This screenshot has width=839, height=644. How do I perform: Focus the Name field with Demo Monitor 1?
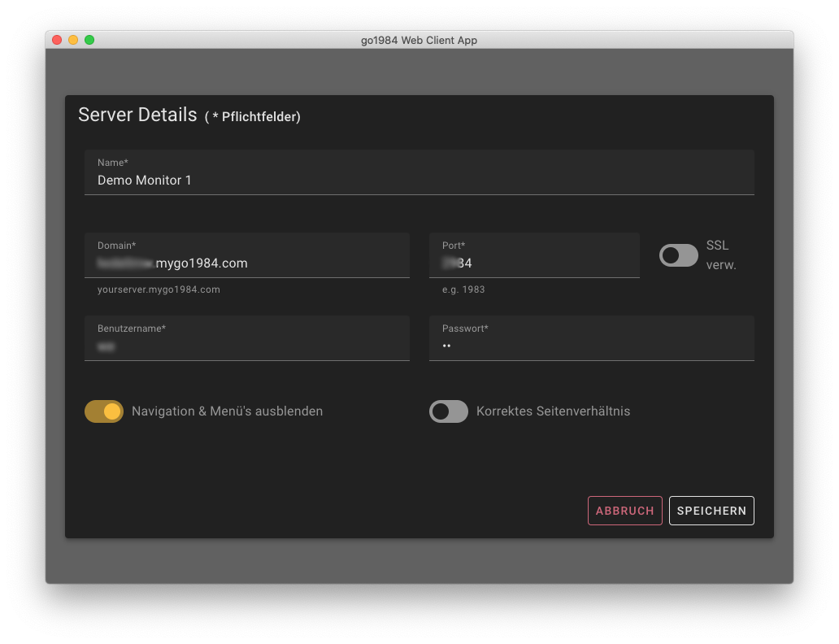pos(419,180)
